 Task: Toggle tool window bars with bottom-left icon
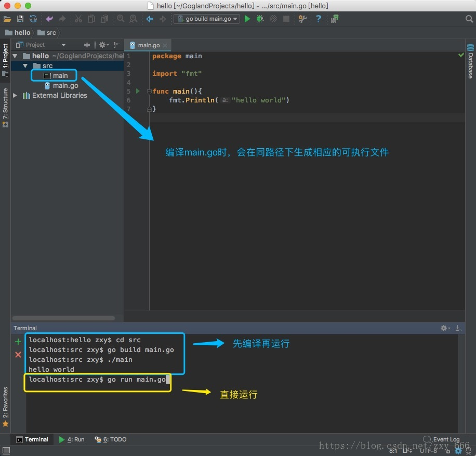(x=6, y=450)
